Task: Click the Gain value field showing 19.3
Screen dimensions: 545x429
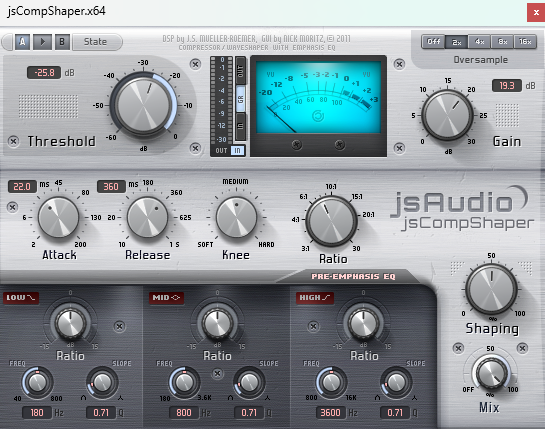Action: click(507, 86)
